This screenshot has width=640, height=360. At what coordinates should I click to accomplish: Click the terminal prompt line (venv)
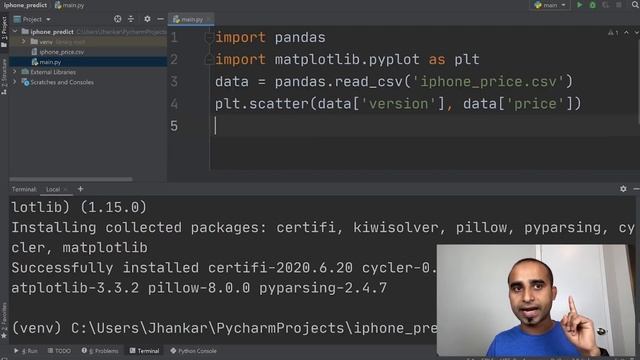[224, 328]
